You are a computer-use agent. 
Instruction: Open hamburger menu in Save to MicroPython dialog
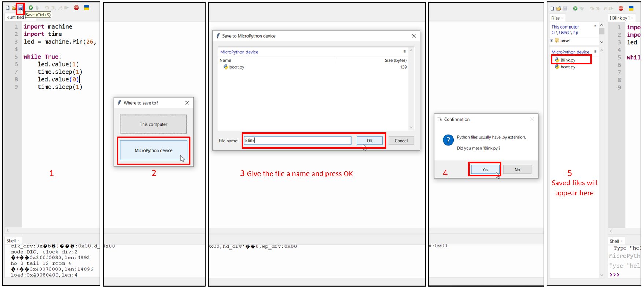coord(405,52)
